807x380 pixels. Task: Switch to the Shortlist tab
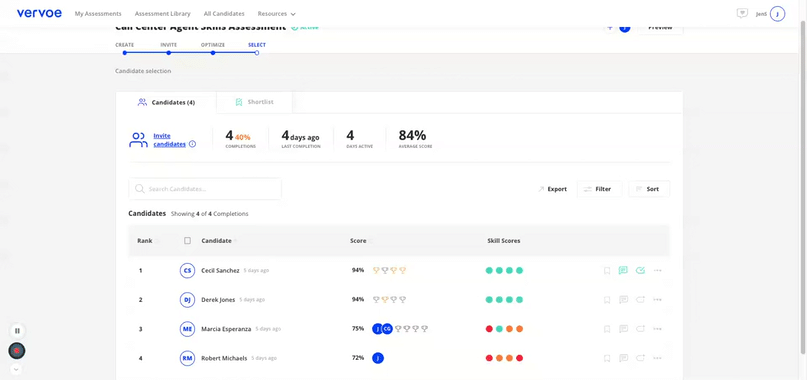[254, 102]
